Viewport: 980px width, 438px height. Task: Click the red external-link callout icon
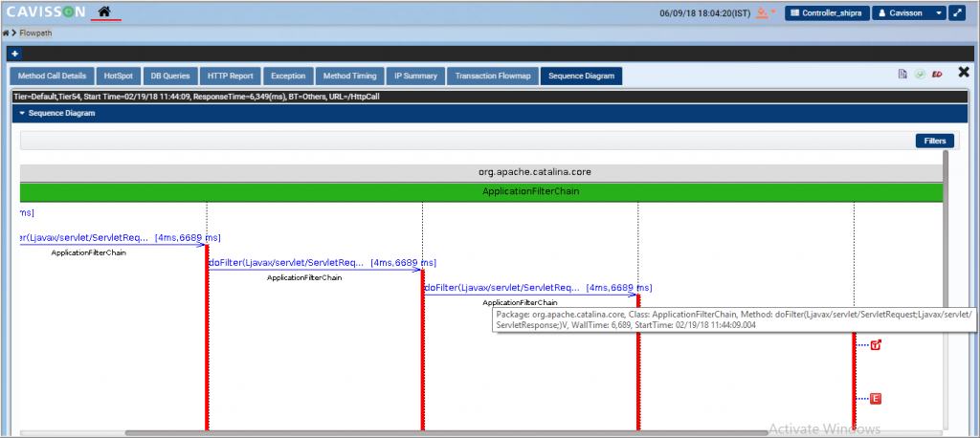876,345
